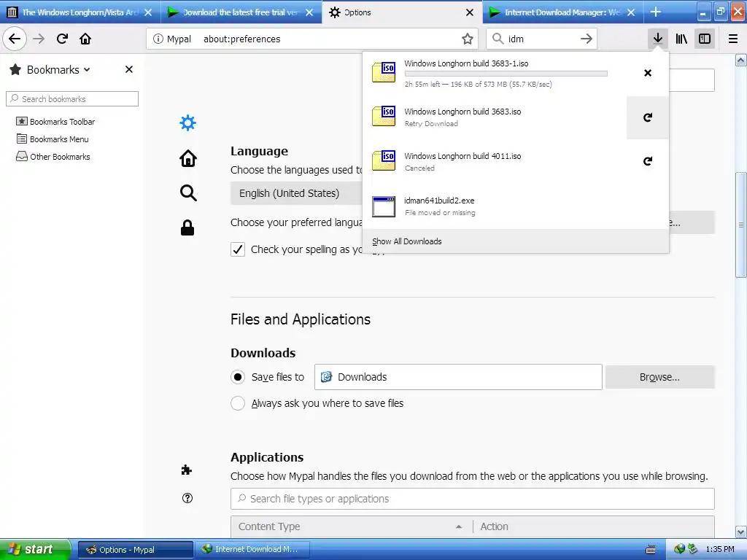Reload the current page
The height and width of the screenshot is (560, 747).
pos(62,39)
